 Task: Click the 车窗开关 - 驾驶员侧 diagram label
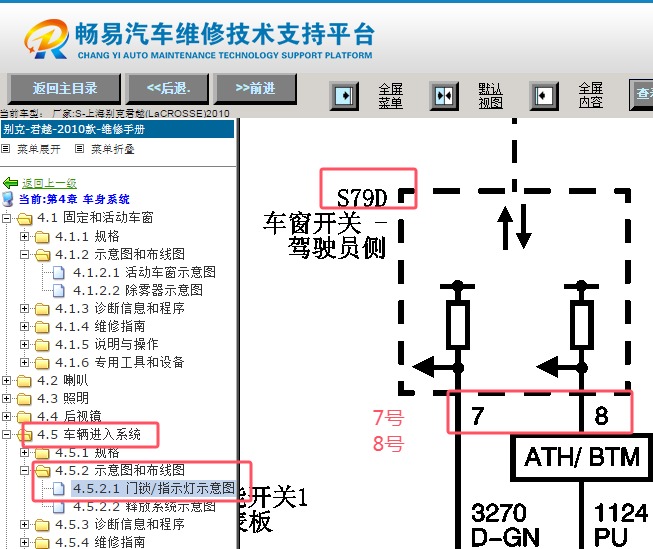coord(325,235)
